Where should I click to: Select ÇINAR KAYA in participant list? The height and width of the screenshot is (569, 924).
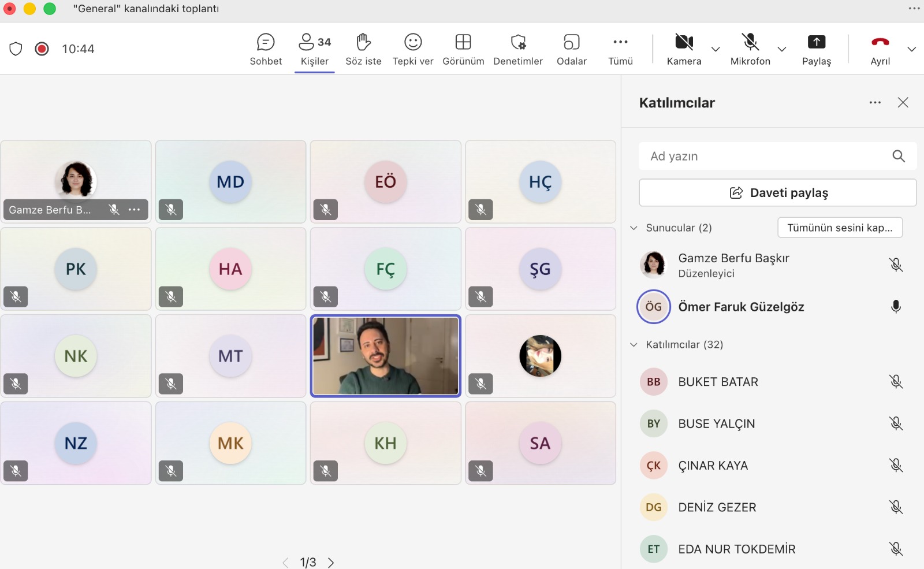772,465
